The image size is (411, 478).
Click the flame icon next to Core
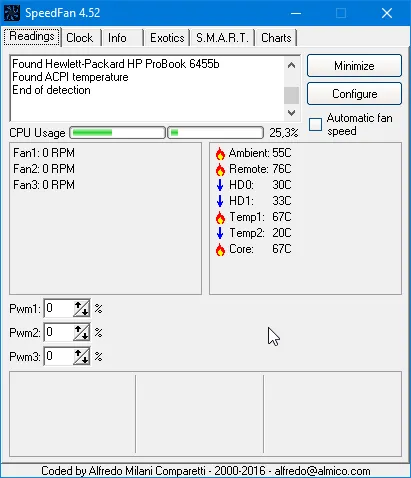[x=220, y=249]
